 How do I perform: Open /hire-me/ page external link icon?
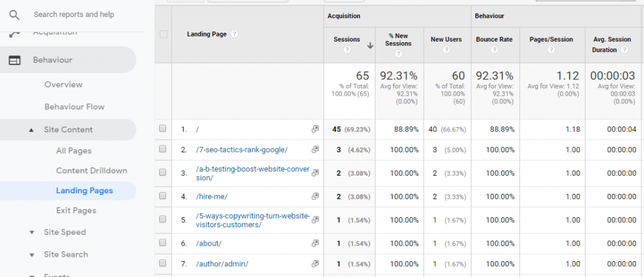point(315,196)
